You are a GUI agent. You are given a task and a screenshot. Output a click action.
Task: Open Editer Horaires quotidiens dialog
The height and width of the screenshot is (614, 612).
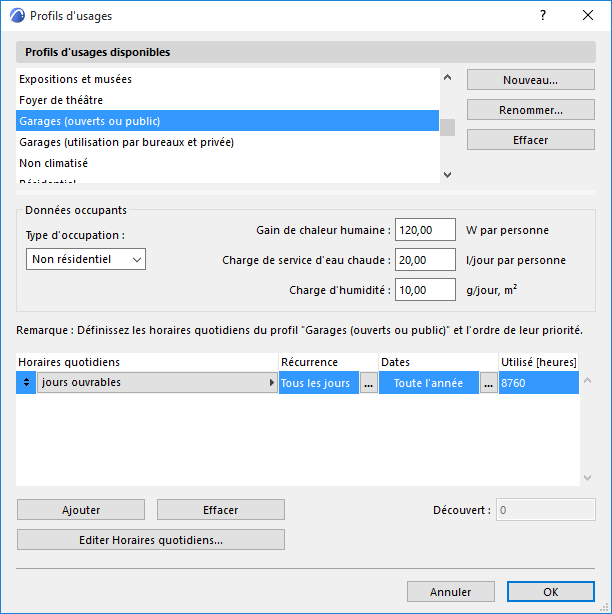[151, 540]
